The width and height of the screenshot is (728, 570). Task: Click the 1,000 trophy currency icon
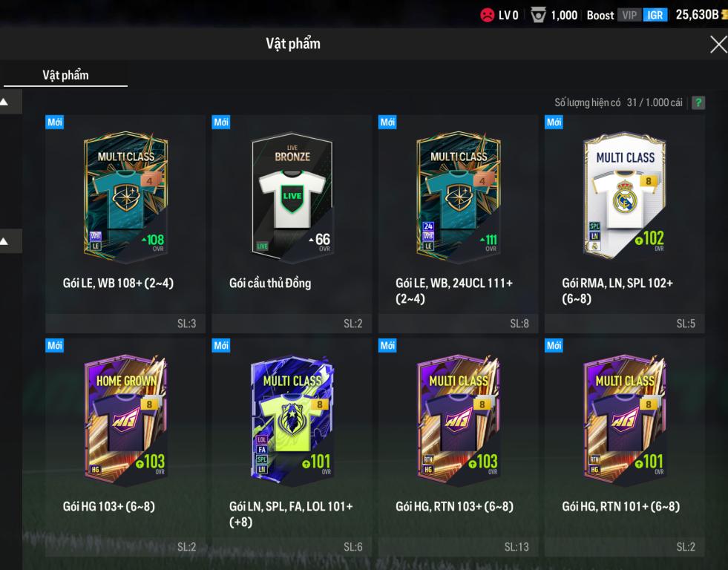538,16
